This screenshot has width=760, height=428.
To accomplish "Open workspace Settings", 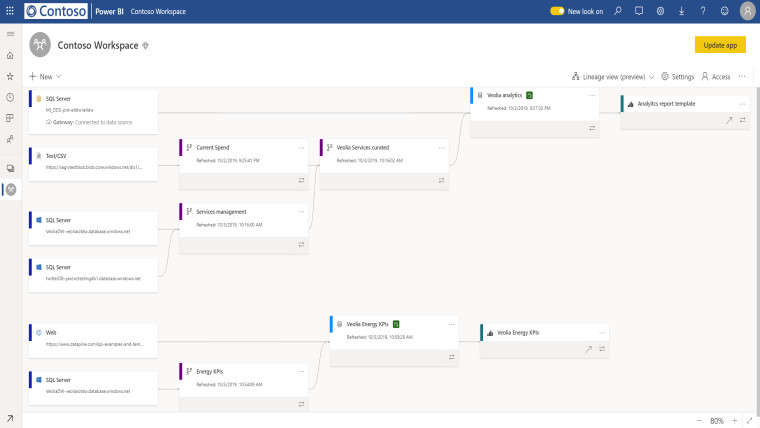I will [x=678, y=77].
